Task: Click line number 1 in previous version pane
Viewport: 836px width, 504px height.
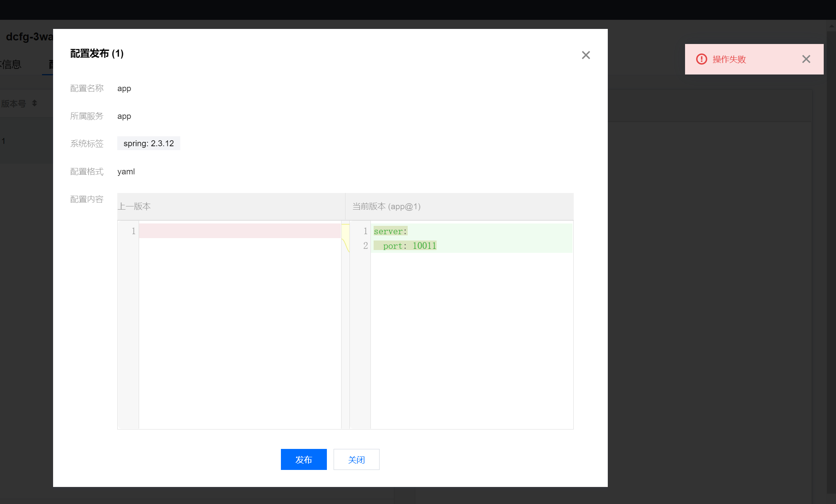Action: click(133, 231)
